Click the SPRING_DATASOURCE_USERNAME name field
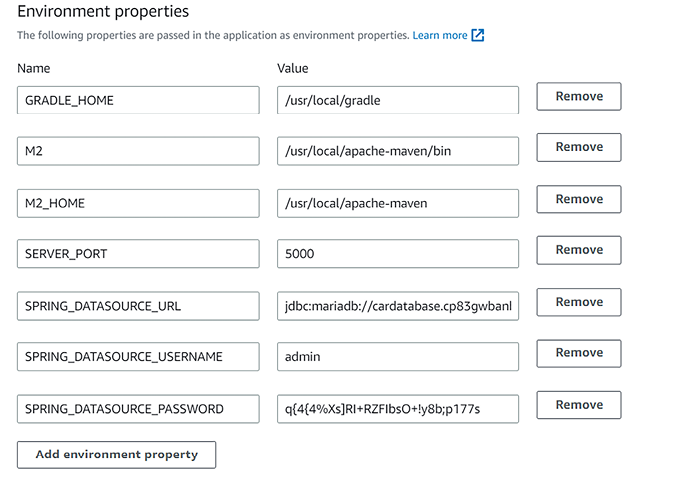 click(x=138, y=357)
